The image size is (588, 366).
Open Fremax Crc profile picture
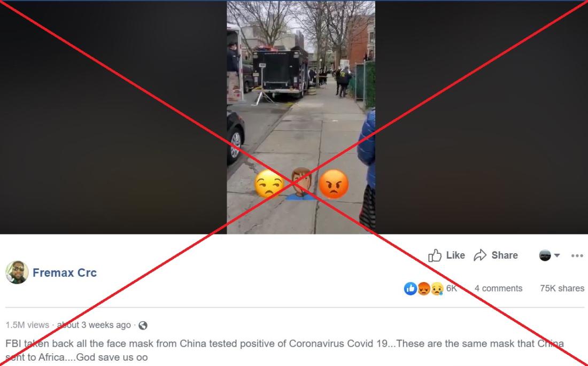(x=17, y=272)
